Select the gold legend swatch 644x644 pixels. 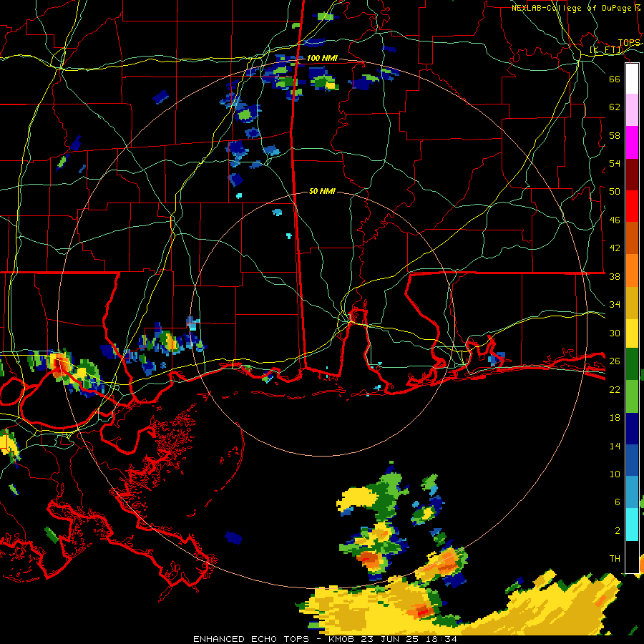[632, 303]
